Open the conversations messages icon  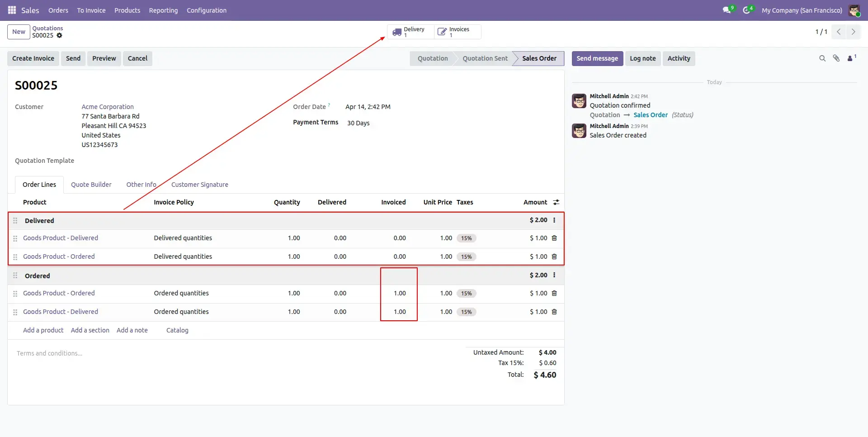(726, 10)
